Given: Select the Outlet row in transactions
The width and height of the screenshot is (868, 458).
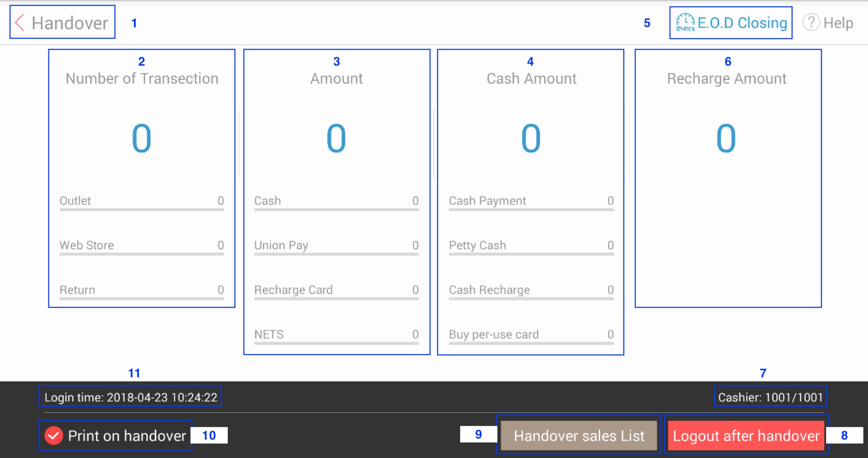Looking at the screenshot, I should 141,201.
